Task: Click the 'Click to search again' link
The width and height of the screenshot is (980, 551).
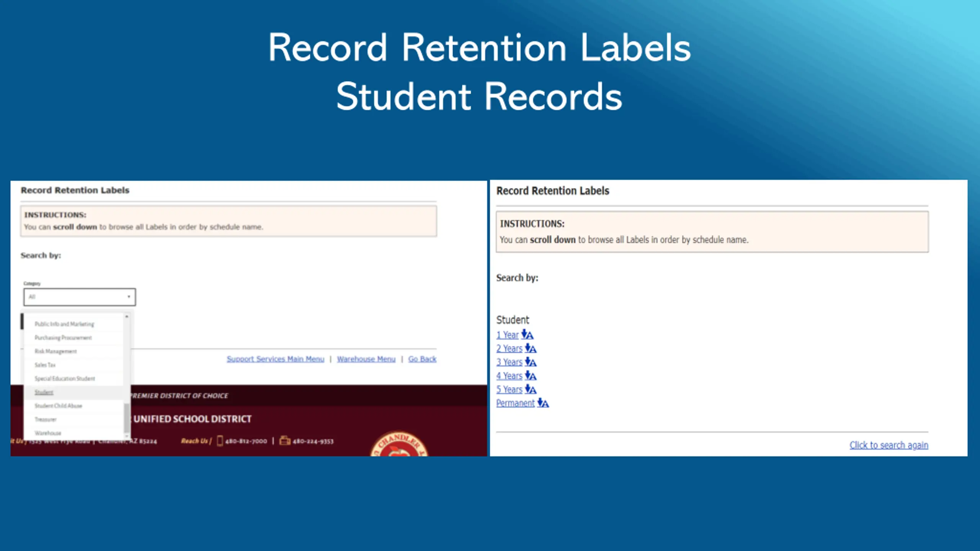Action: tap(889, 445)
